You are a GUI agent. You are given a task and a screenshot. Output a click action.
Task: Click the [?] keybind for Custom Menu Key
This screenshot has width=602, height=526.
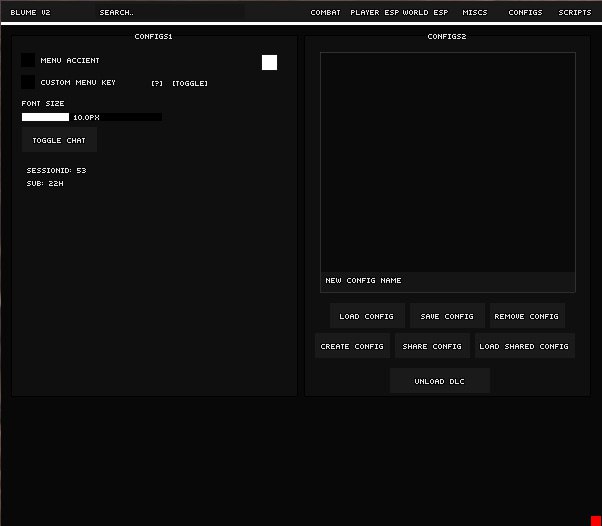click(157, 83)
